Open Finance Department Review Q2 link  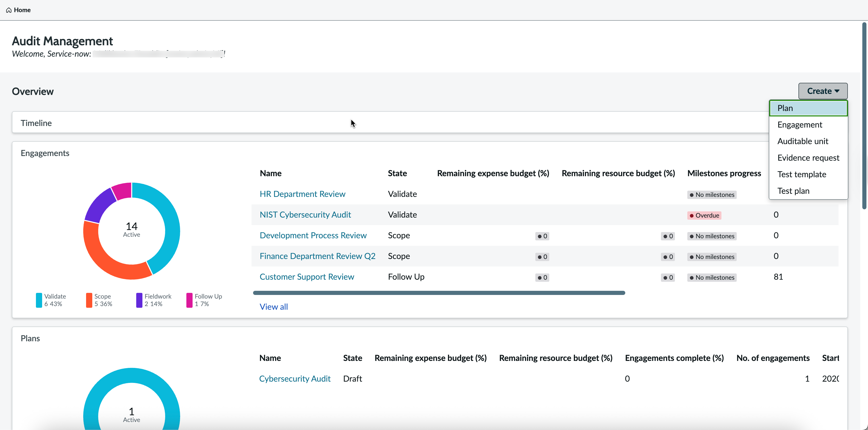pos(317,256)
